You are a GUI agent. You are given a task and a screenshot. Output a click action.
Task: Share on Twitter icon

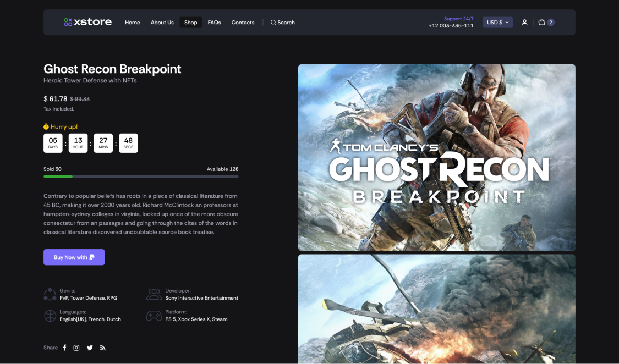[x=90, y=348]
